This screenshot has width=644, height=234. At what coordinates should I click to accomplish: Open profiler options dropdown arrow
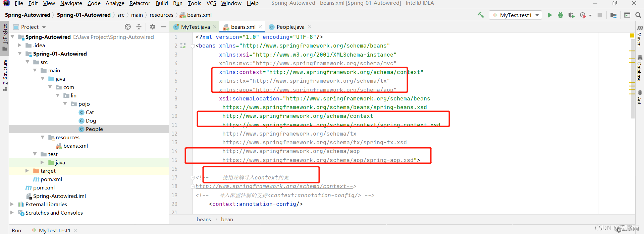[590, 15]
